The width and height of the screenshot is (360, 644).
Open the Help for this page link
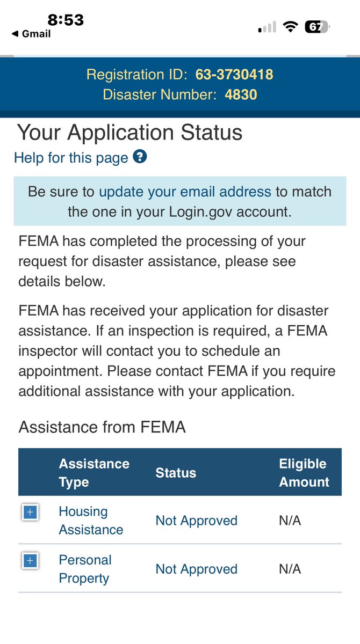click(71, 158)
